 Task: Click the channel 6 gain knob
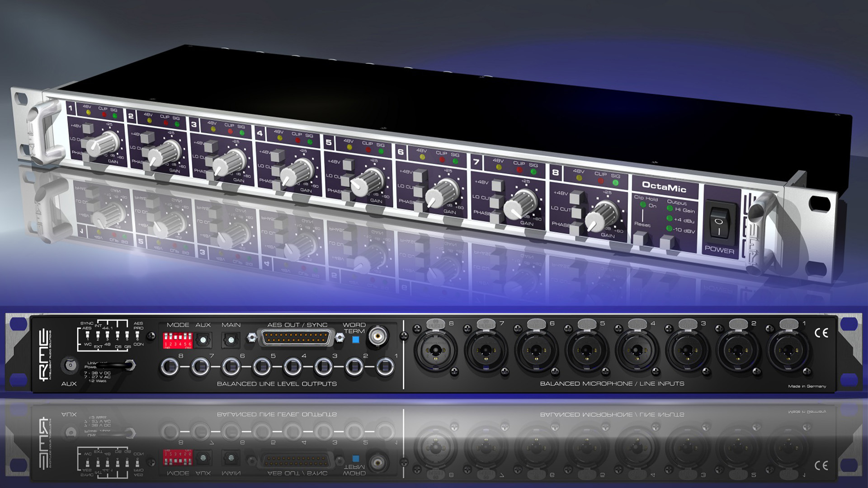point(442,192)
